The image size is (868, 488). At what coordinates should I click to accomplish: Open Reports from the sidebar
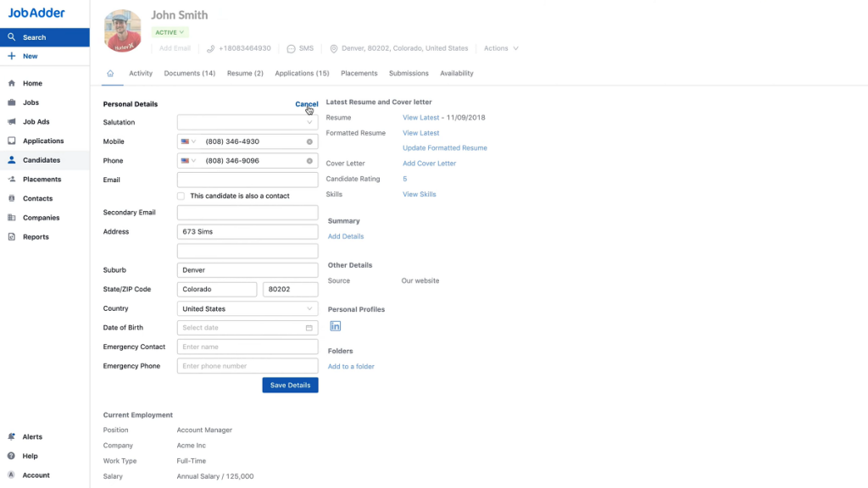click(x=36, y=237)
